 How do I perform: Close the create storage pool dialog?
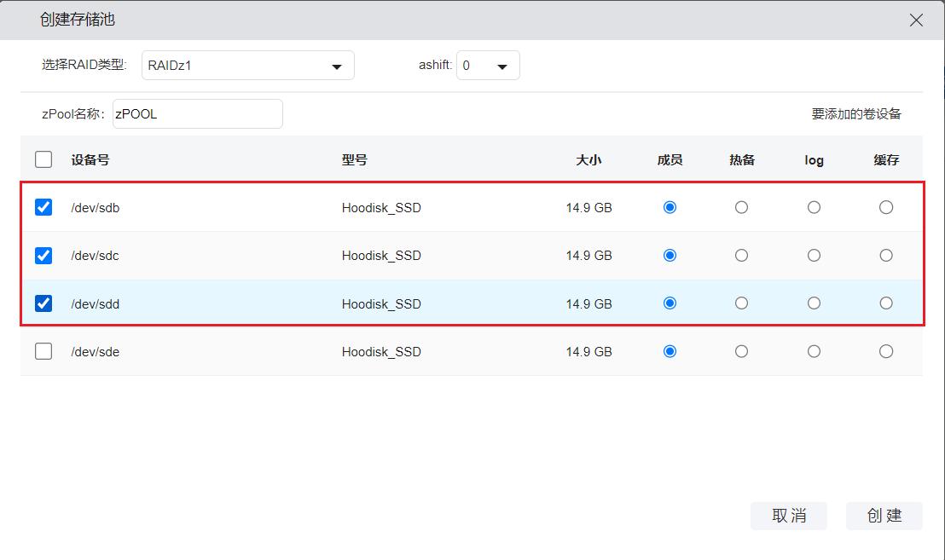[916, 20]
